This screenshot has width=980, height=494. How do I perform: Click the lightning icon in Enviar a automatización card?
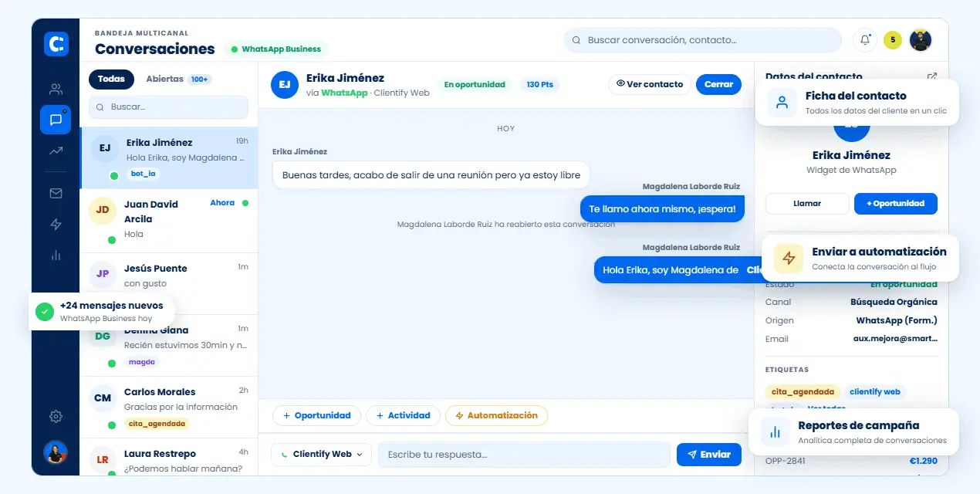coord(789,259)
